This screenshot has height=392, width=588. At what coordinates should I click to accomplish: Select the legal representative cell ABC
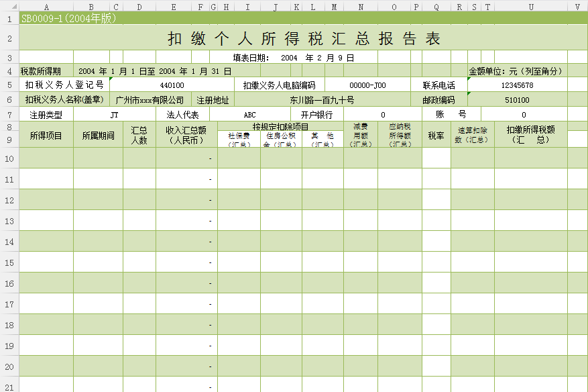(x=250, y=115)
